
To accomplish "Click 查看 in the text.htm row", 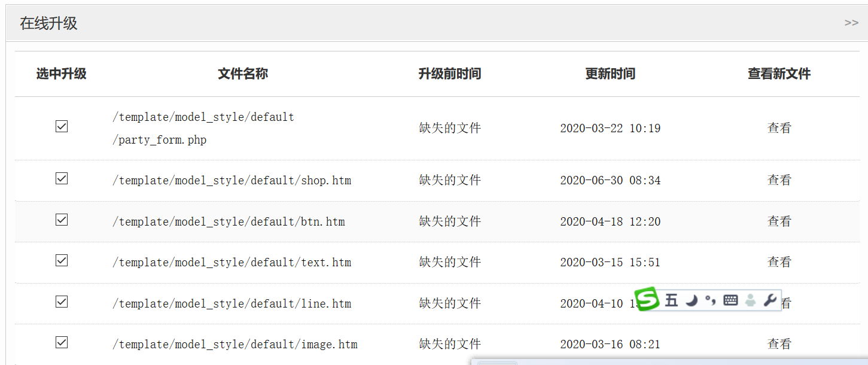I will point(779,262).
